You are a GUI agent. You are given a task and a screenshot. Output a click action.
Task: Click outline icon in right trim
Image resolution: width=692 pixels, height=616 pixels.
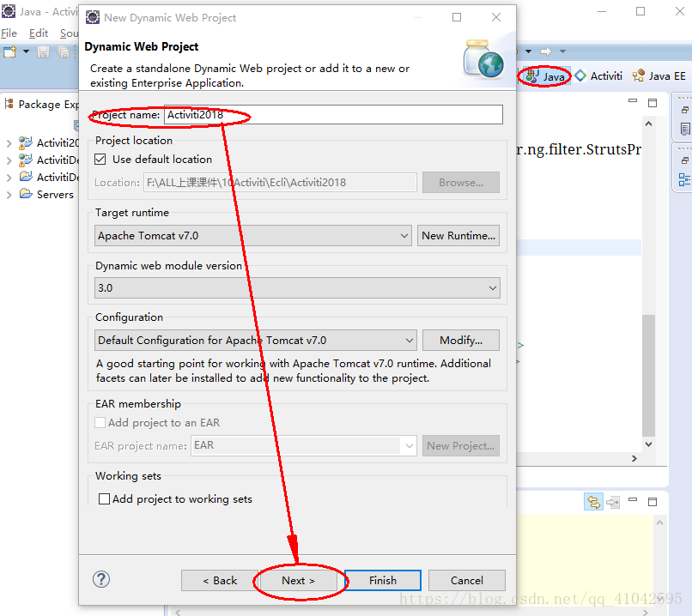[x=684, y=180]
